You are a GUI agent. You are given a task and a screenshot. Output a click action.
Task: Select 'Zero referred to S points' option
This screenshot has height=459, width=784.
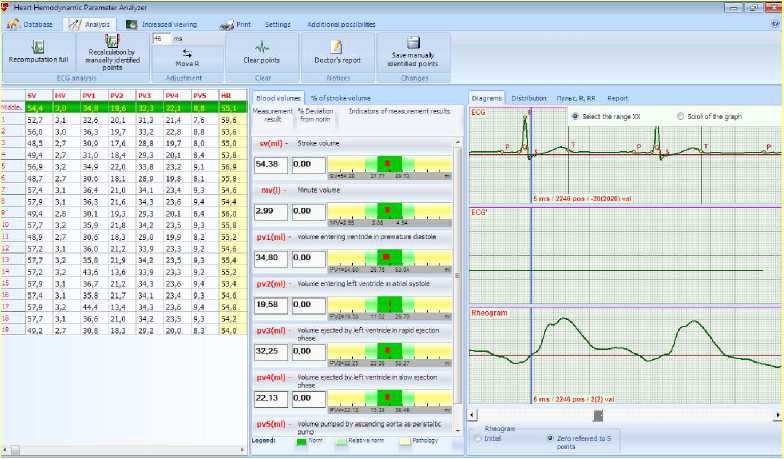[550, 438]
